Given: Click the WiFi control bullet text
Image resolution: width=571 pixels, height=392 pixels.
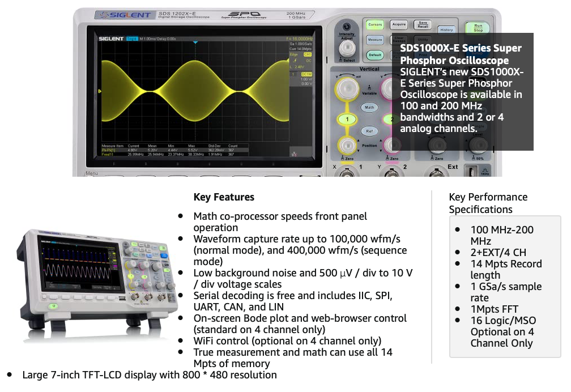Looking at the screenshot, I should click(287, 340).
